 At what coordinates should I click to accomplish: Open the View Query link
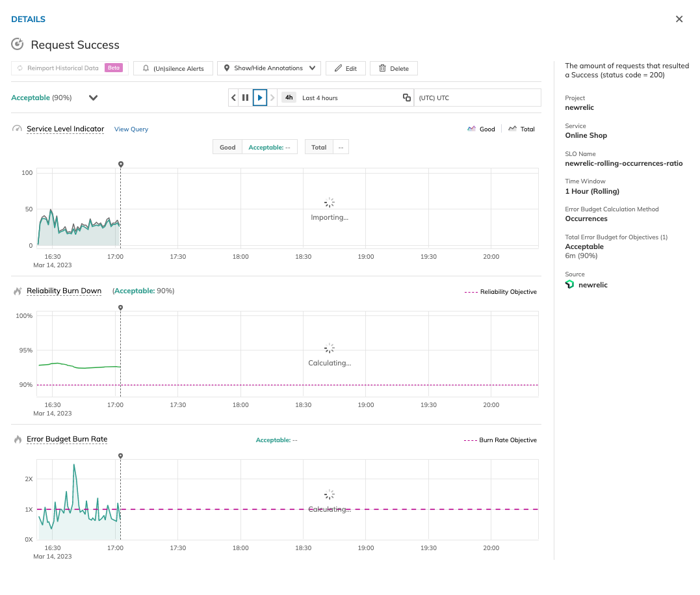[x=131, y=129]
